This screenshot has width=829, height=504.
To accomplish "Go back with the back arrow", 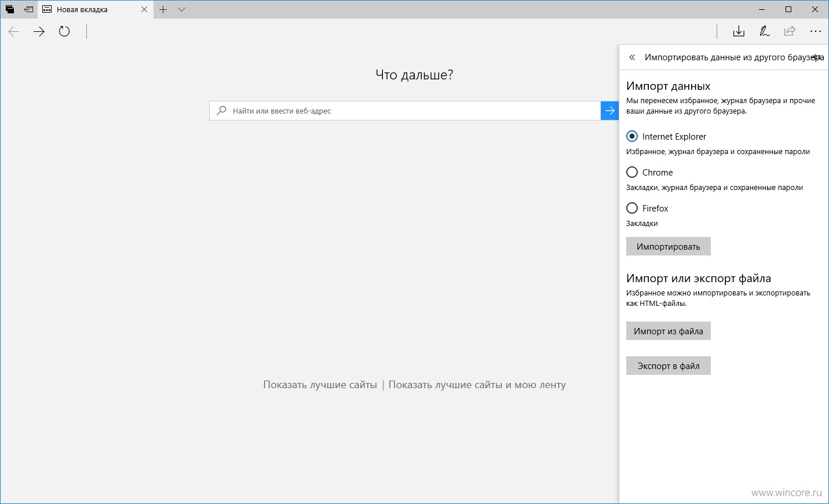I will tap(14, 31).
